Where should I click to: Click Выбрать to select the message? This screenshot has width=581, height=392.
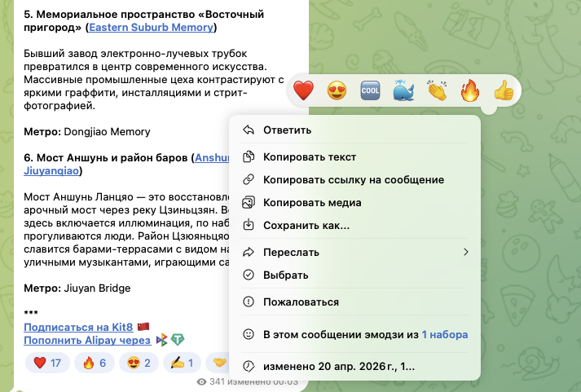[285, 275]
